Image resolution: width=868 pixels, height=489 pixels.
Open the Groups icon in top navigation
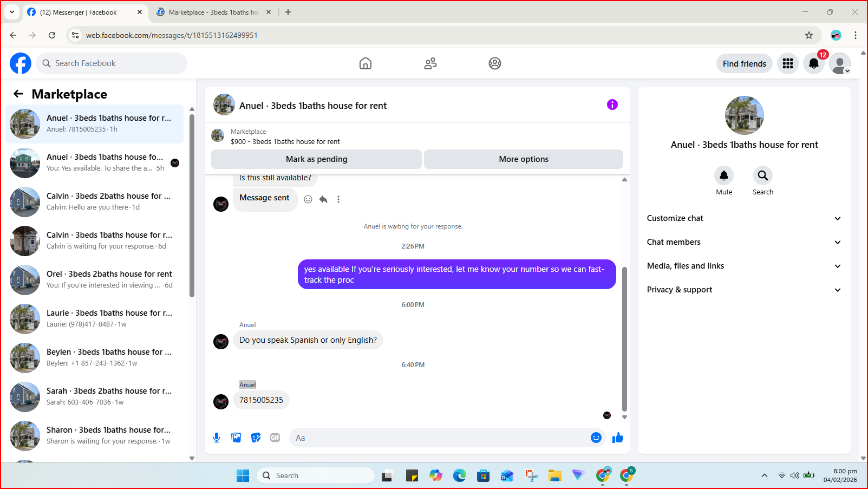click(495, 63)
